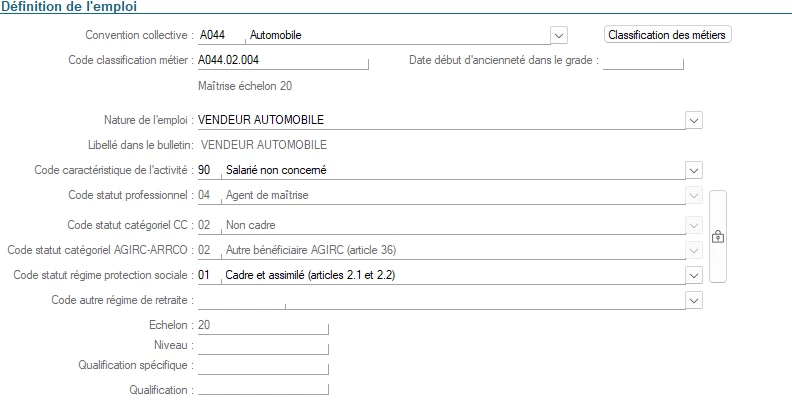Click the Code caractéristique code field 90
The width and height of the screenshot is (792, 418).
click(207, 170)
